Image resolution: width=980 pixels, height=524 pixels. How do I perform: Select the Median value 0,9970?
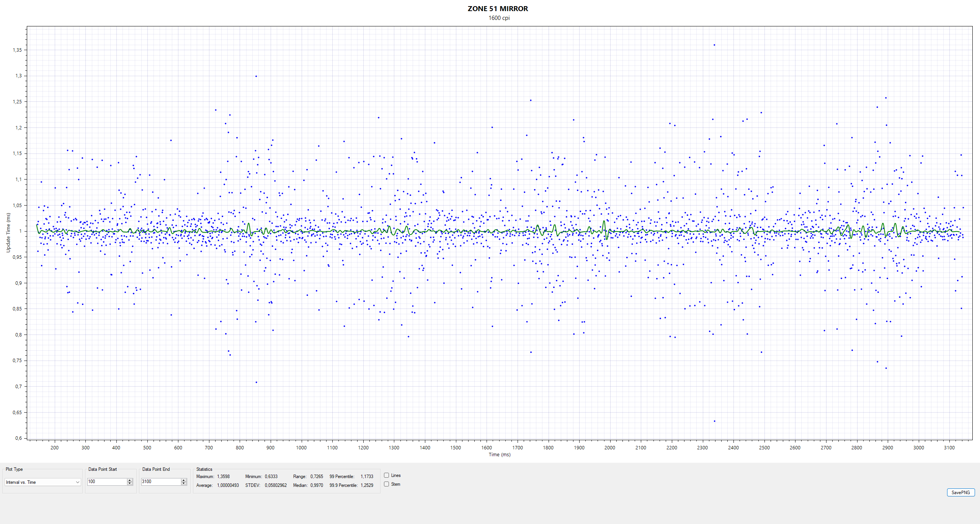click(x=317, y=485)
